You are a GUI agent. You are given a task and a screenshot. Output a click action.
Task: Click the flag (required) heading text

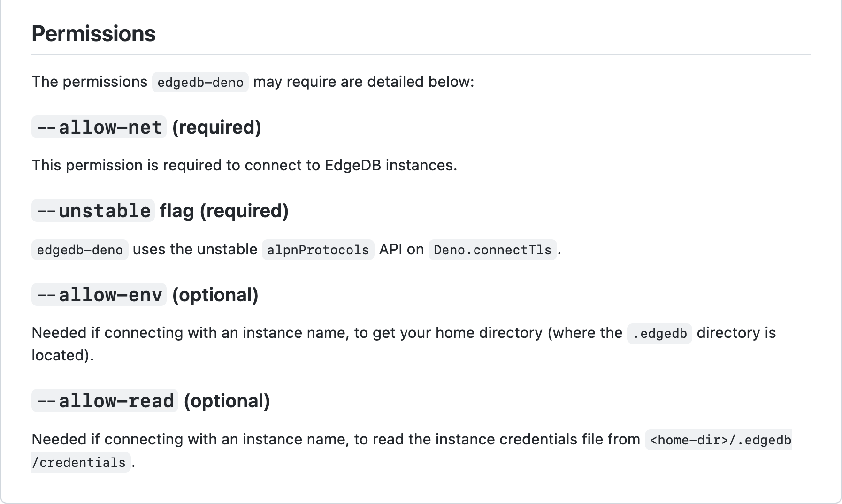[224, 211]
